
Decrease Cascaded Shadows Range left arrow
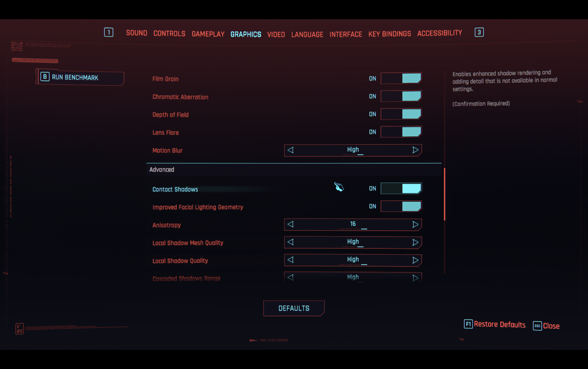point(290,277)
